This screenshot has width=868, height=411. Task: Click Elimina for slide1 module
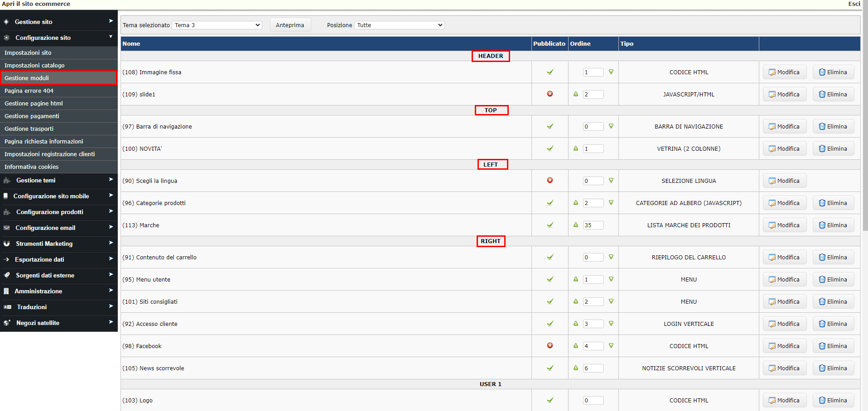(833, 94)
